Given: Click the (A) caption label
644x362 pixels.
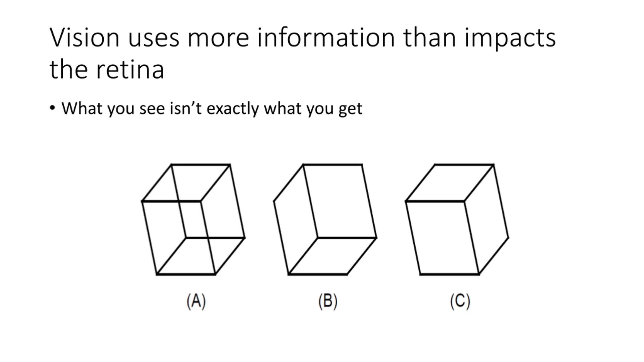Looking at the screenshot, I should click(x=196, y=301).
